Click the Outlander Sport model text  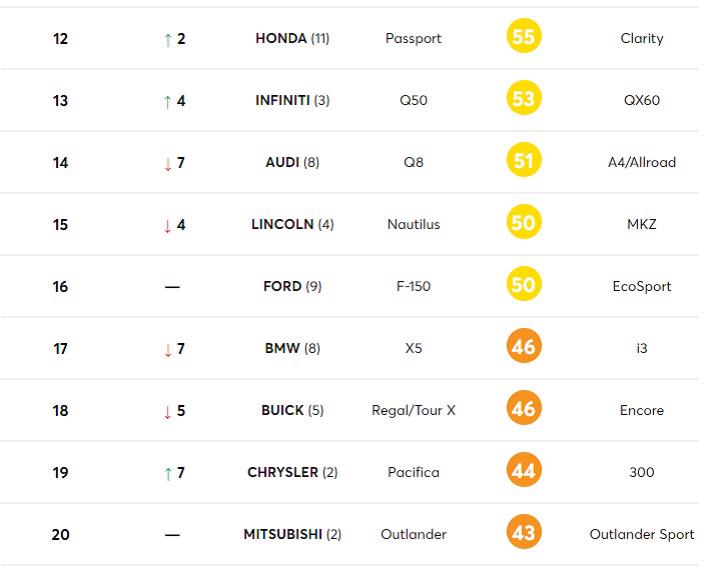pos(642,534)
